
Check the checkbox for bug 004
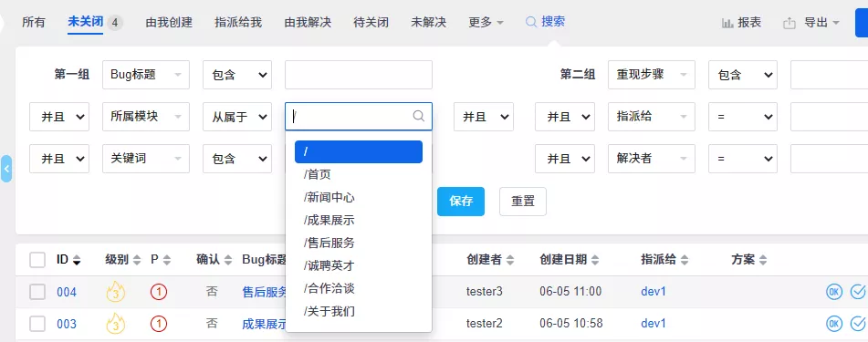click(37, 292)
